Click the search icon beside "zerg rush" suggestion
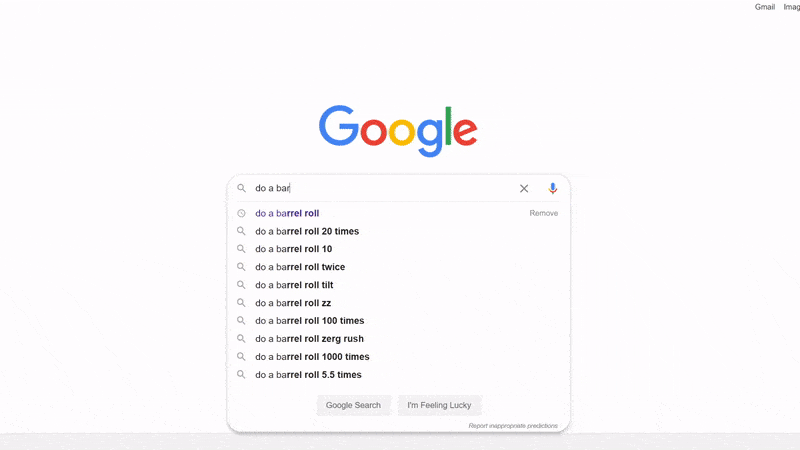 (241, 339)
